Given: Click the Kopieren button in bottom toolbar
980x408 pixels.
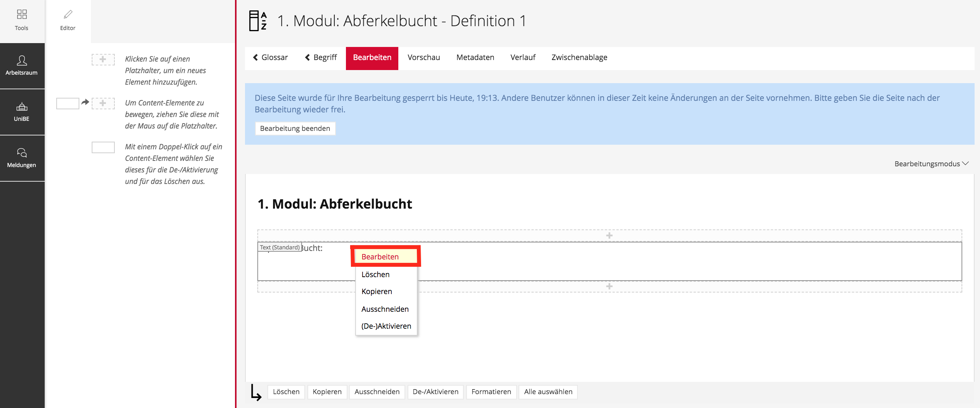Looking at the screenshot, I should pyautogui.click(x=327, y=392).
